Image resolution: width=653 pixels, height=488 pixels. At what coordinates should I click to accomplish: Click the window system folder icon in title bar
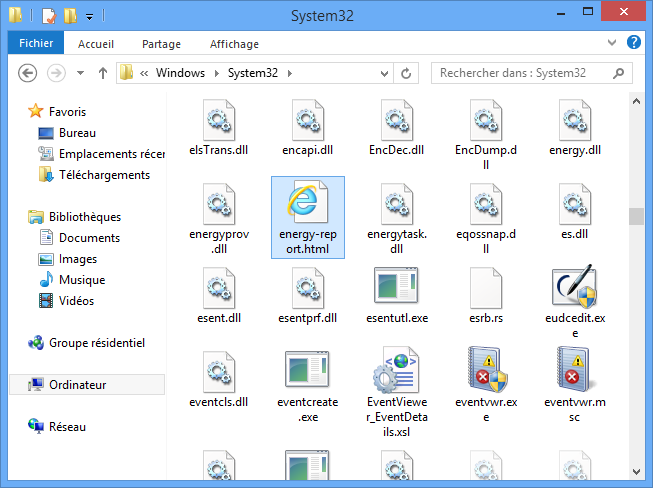(x=16, y=15)
